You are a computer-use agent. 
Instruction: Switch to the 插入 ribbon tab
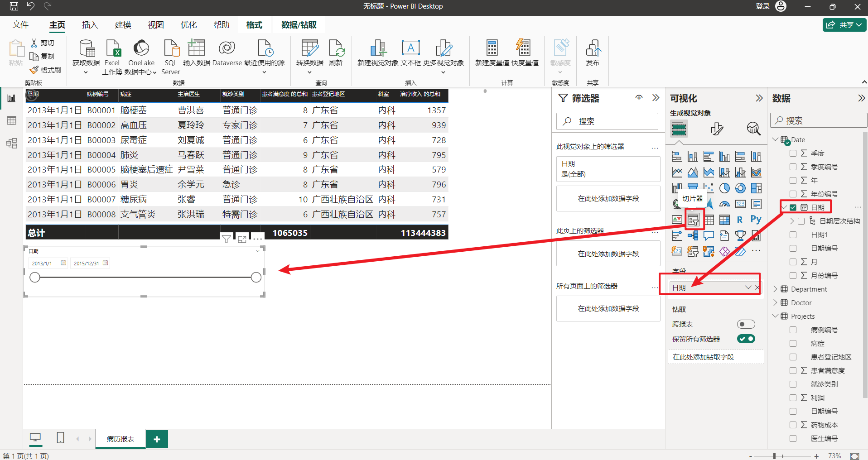[x=90, y=25]
